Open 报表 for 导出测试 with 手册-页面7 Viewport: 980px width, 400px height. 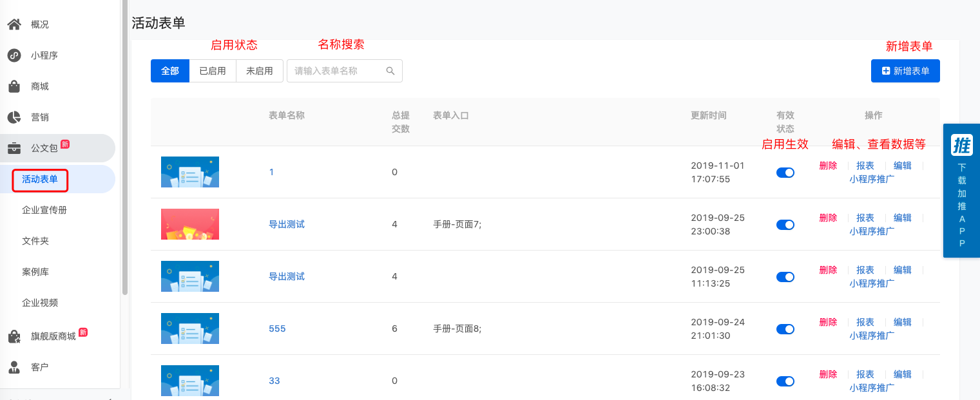tap(865, 218)
